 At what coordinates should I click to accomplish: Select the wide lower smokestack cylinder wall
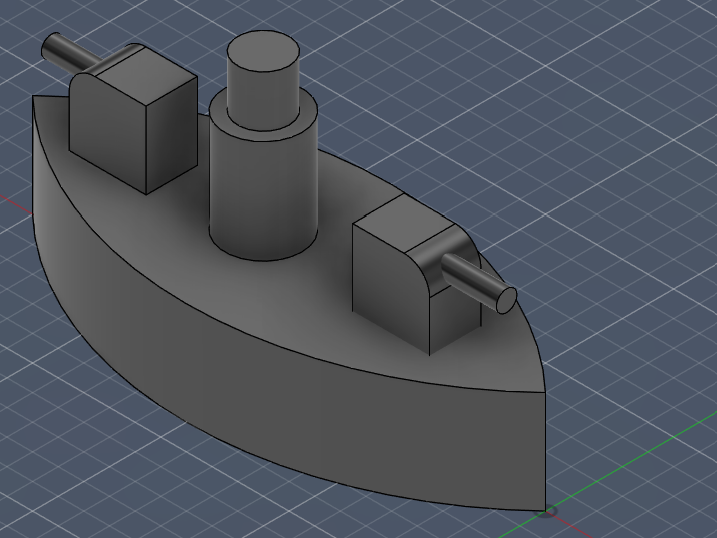click(x=263, y=197)
